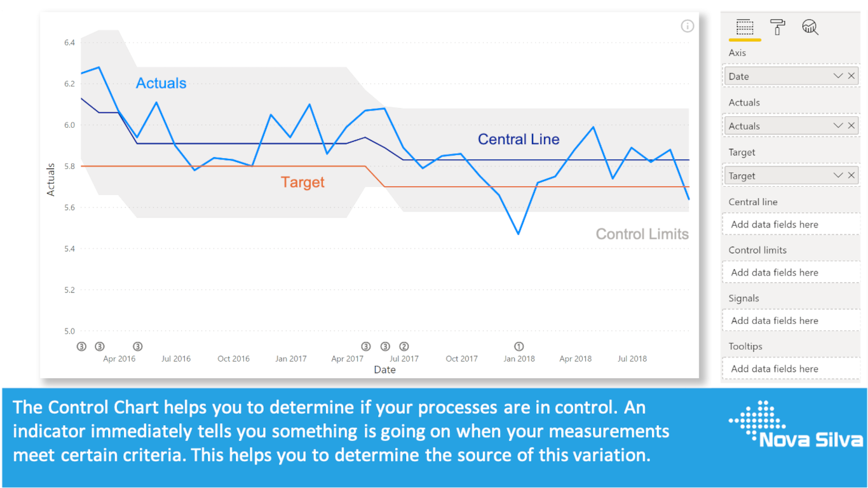Click the empty Central line field well
Screen dimensions: 868x488
pyautogui.click(x=791, y=224)
